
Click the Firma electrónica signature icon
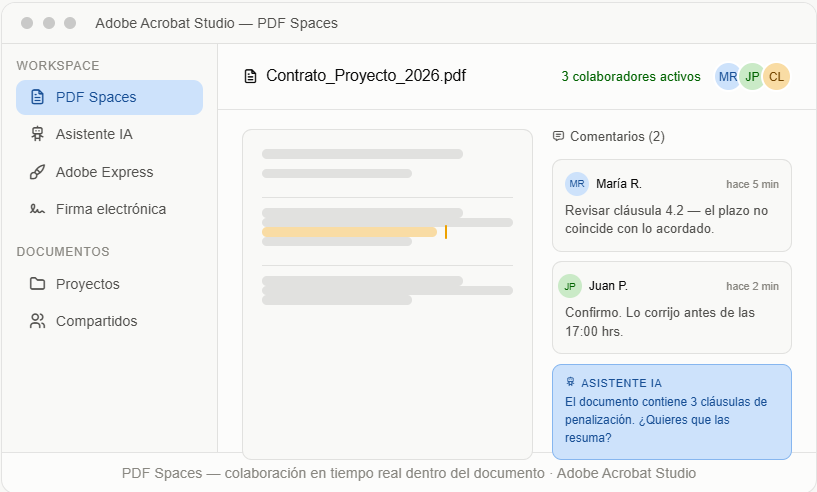[37, 209]
